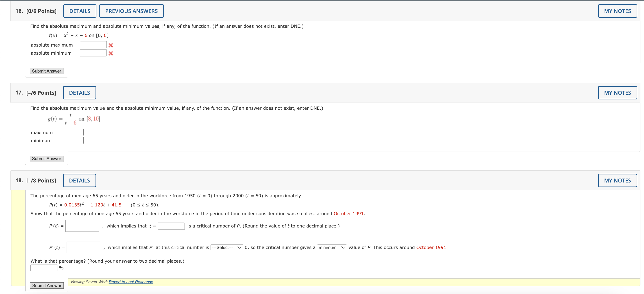Viewport: 644px width, 294px height.
Task: Click the percentage answer input box
Action: pyautogui.click(x=44, y=268)
